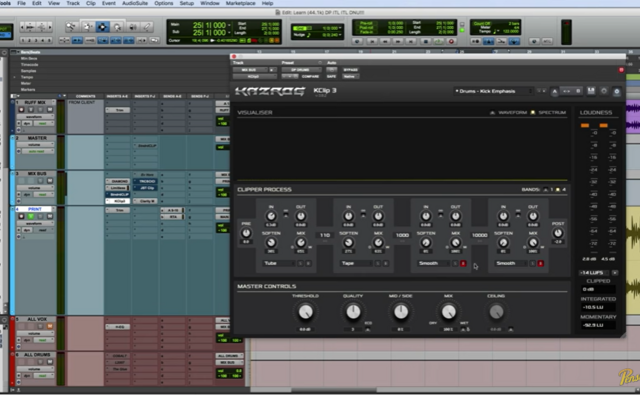Click the master QUALITY knob

(x=353, y=312)
